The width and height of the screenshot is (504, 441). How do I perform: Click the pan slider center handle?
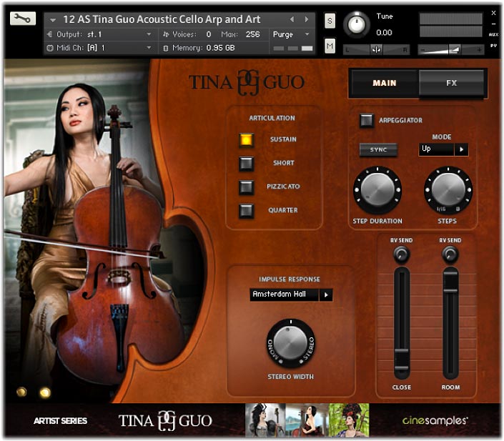click(x=376, y=49)
